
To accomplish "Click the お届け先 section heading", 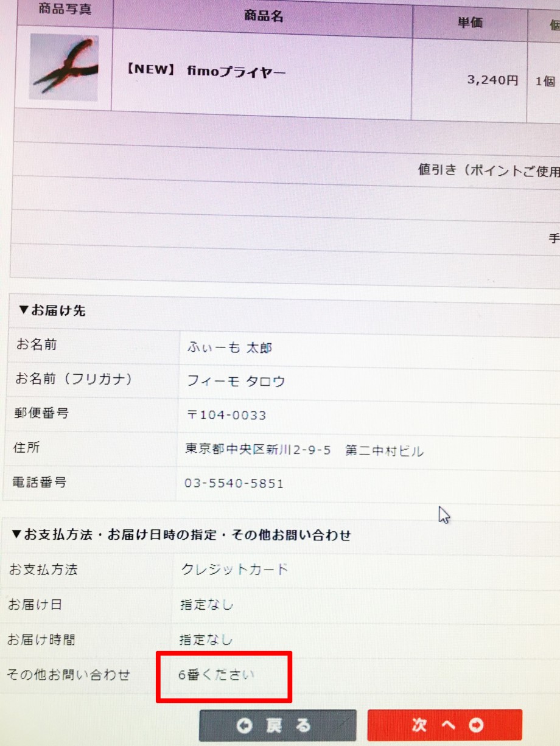I will coord(52,310).
